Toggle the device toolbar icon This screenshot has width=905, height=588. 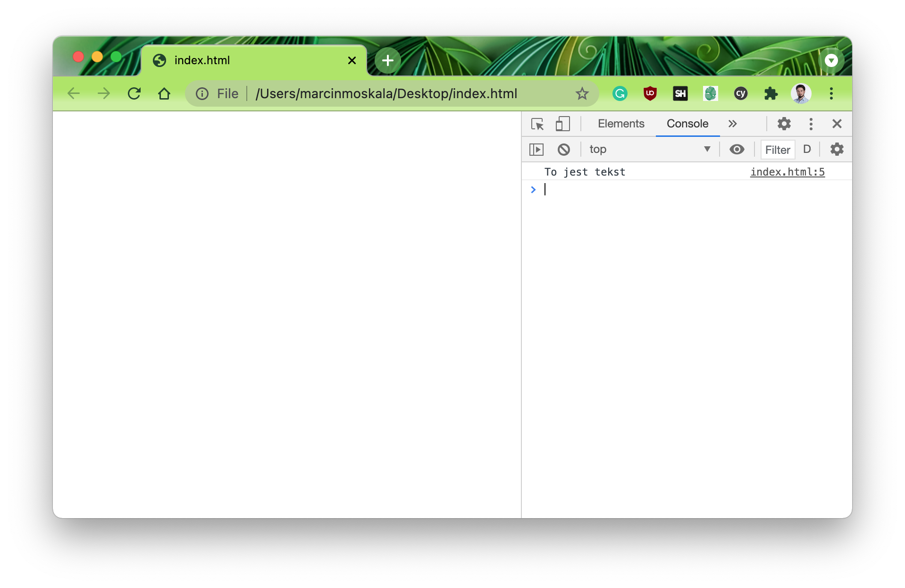coord(562,124)
